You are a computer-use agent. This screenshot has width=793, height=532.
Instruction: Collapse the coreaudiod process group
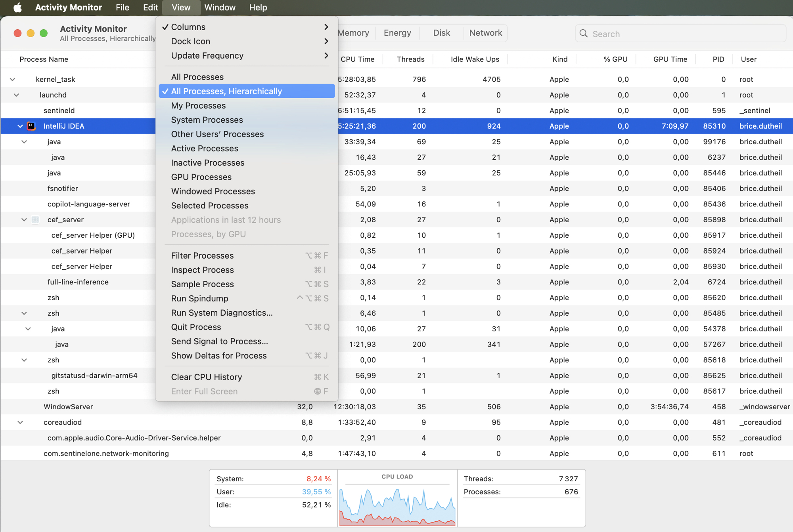[20, 422]
